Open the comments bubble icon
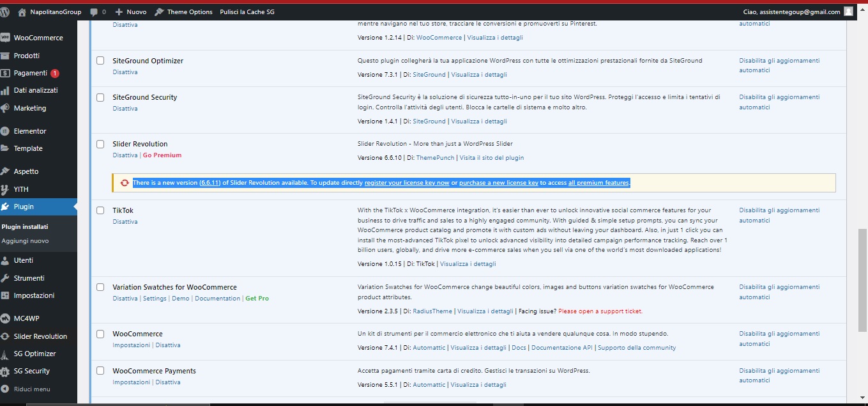 [x=94, y=12]
